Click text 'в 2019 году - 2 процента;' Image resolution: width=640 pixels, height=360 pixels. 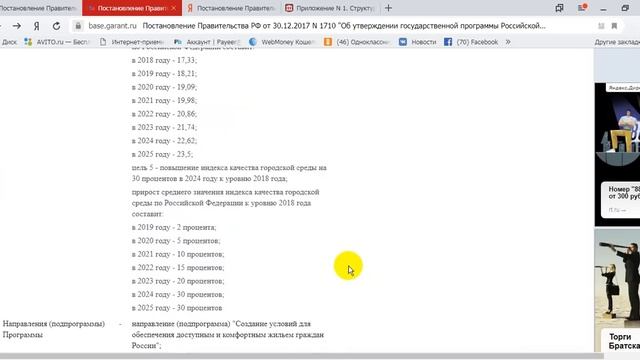[x=174, y=227]
